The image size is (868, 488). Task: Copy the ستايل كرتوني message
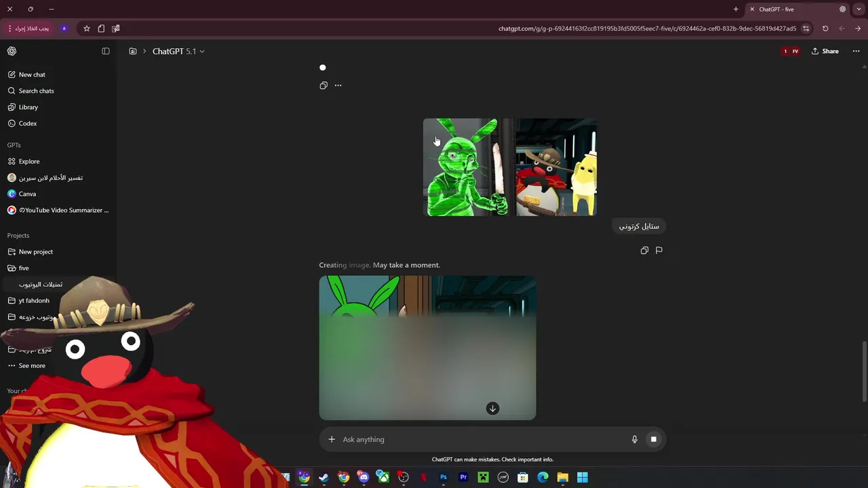click(644, 250)
